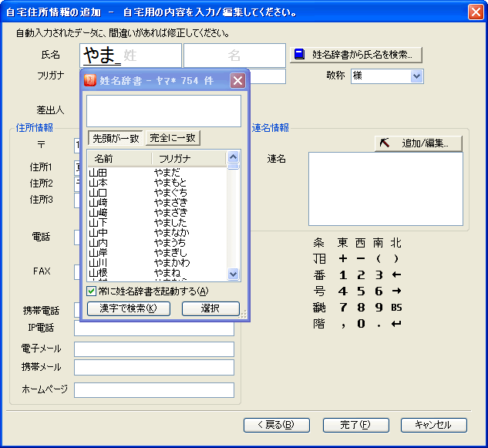The width and height of the screenshot is (488, 448).
Task: Click the 電子メール input field
Action: pyautogui.click(x=154, y=349)
